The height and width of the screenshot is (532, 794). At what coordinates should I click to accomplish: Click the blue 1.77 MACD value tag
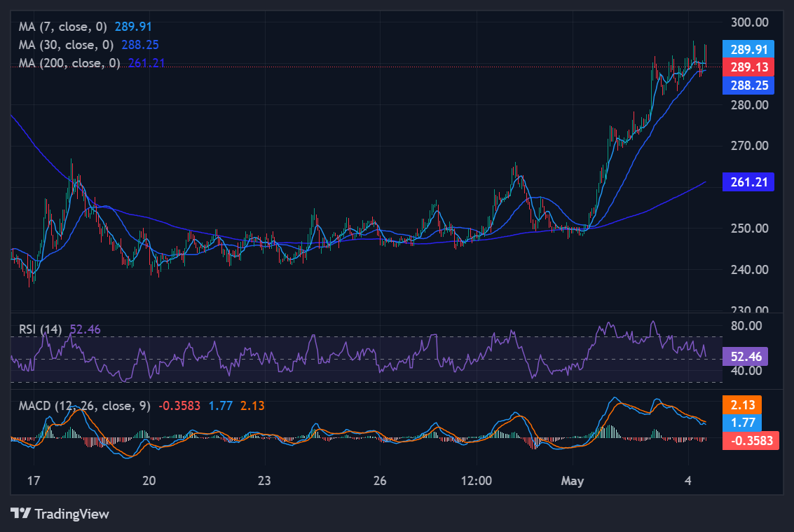point(742,422)
